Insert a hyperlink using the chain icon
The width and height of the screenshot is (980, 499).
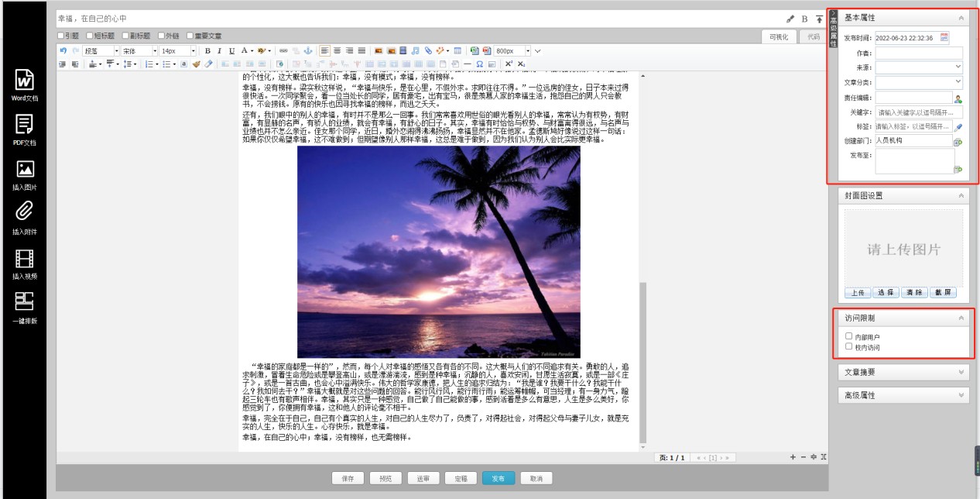pos(283,50)
